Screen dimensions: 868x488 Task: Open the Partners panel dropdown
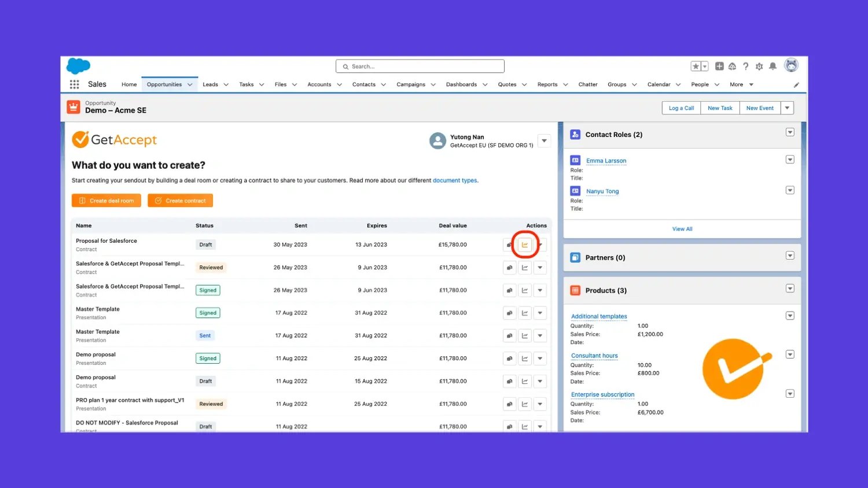coord(790,256)
